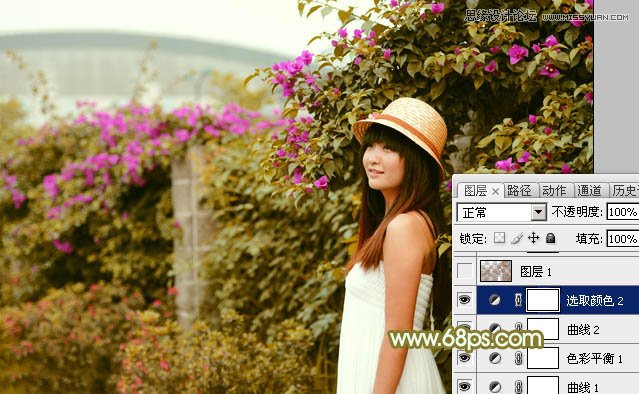Open the 动作 (Actions) tab
This screenshot has width=639, height=394.
[x=554, y=191]
